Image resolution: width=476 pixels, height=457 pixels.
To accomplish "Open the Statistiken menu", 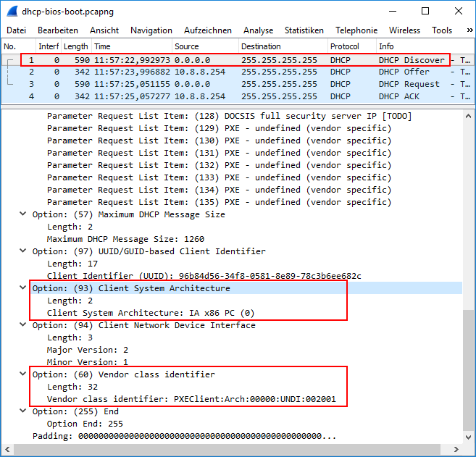I will pos(304,30).
